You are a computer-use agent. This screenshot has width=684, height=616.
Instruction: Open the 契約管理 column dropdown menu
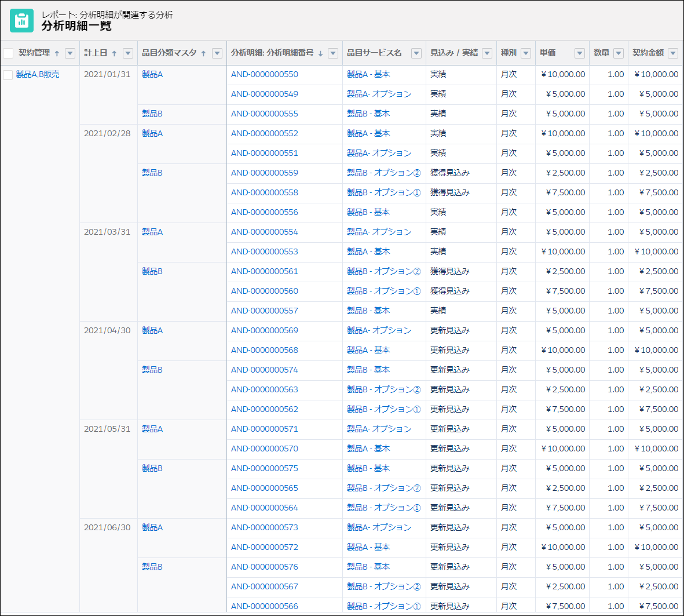(70, 53)
